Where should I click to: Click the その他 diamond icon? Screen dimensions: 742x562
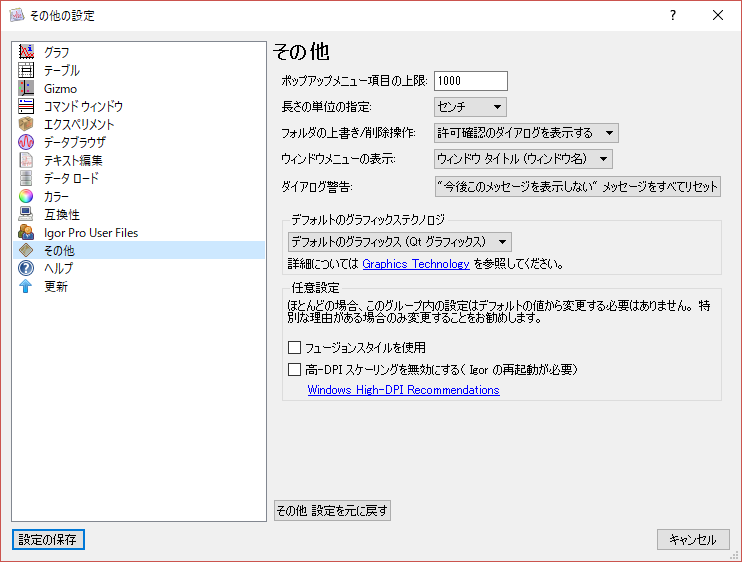26,250
